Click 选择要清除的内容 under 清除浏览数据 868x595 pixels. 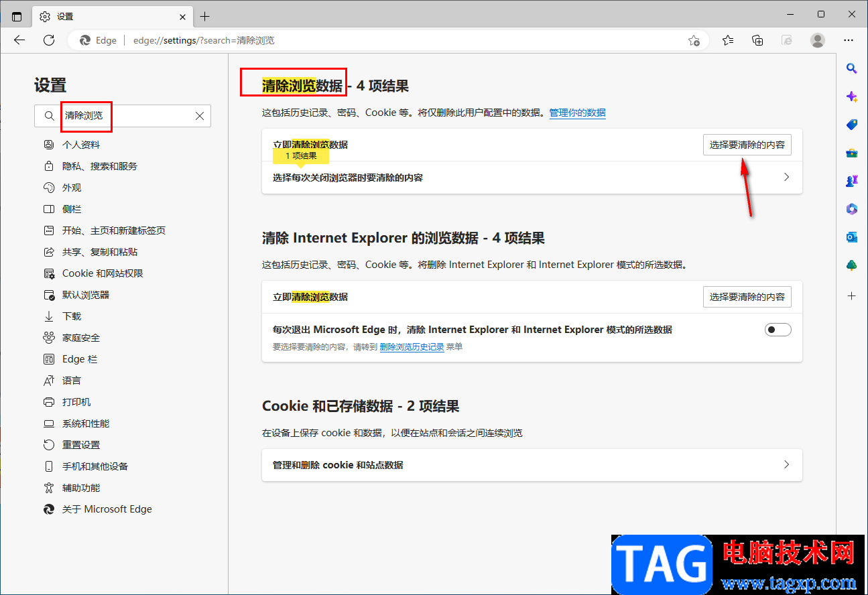click(747, 145)
